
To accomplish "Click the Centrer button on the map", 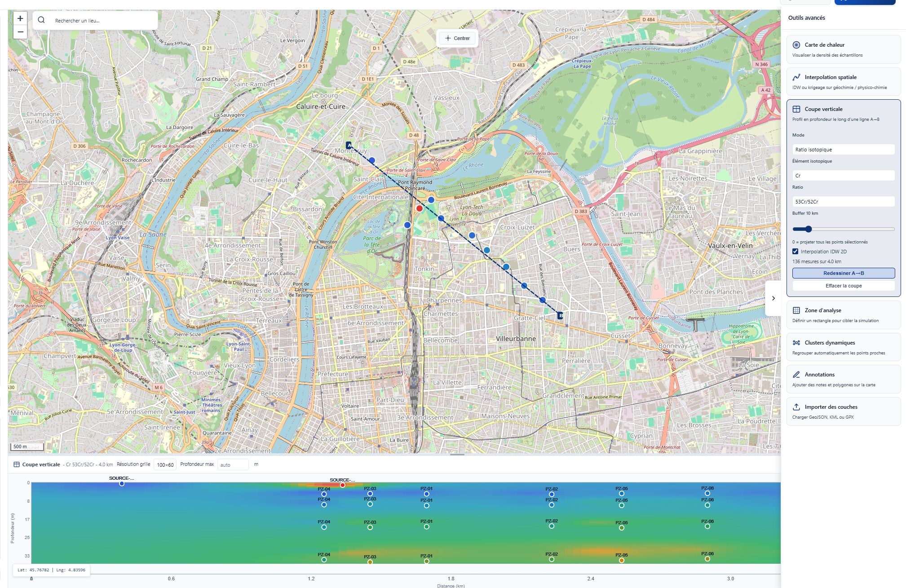I will click(x=457, y=38).
